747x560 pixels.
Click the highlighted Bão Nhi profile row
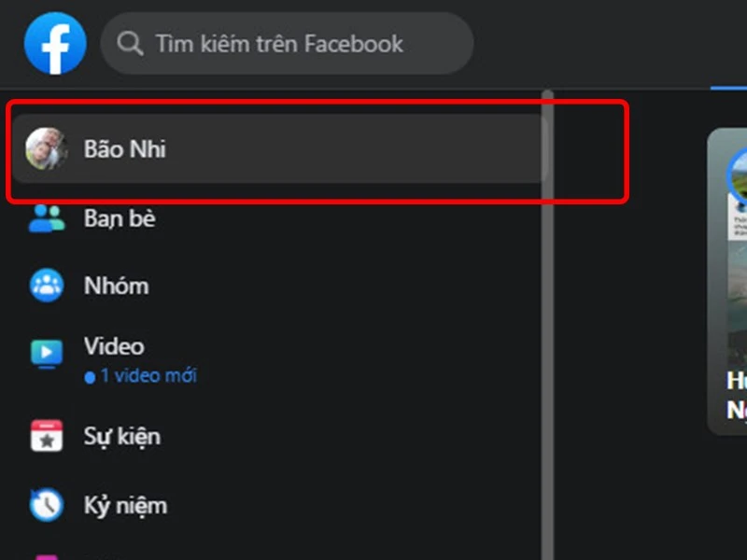point(280,149)
